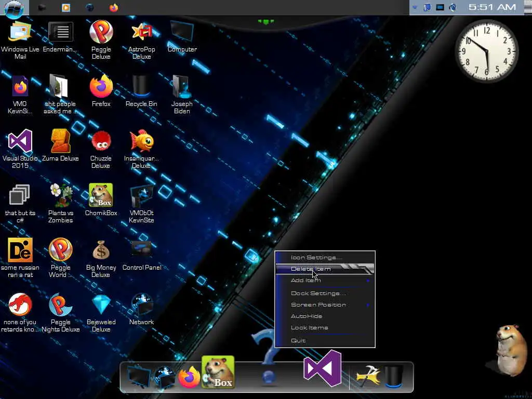This screenshot has height=399, width=532.
Task: Show hidden tray icons arrow
Action: 415,7
